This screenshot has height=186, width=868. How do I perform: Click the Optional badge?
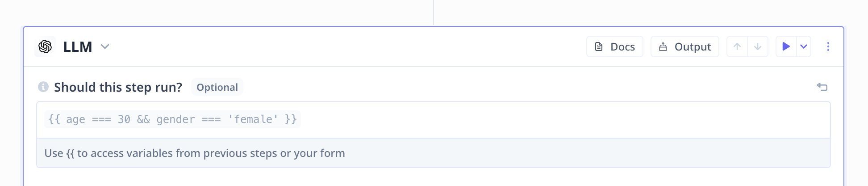point(217,87)
